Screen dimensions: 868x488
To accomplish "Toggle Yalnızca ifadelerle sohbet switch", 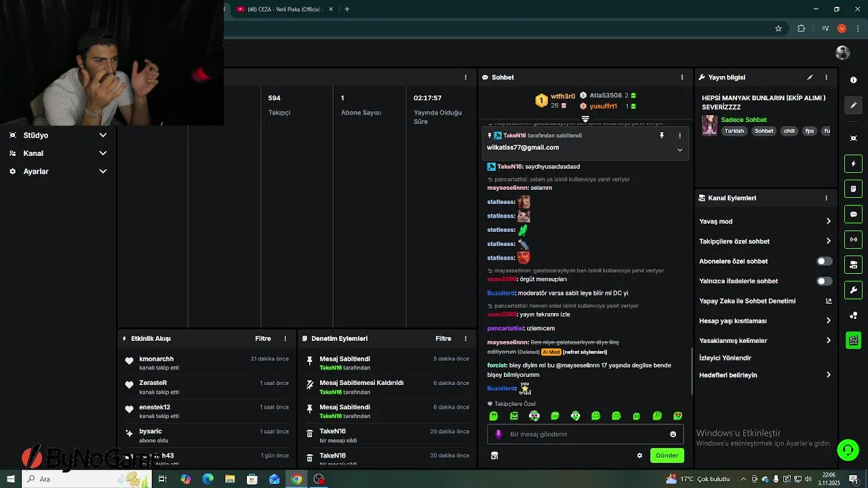I will click(x=824, y=281).
